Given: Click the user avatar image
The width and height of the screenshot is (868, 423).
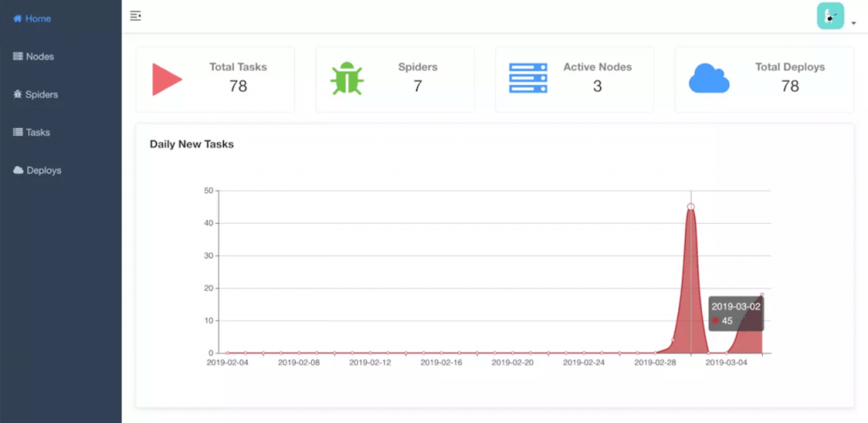Looking at the screenshot, I should pyautogui.click(x=831, y=16).
